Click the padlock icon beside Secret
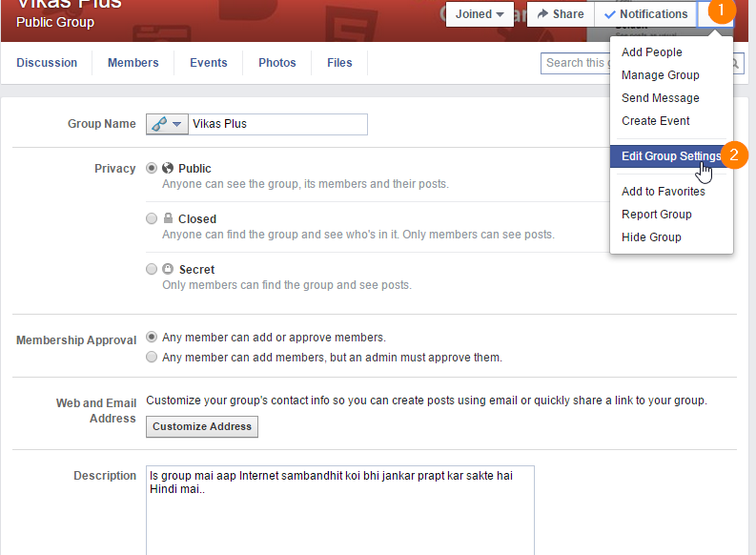Screen dimensions: 756x555 (x=168, y=269)
